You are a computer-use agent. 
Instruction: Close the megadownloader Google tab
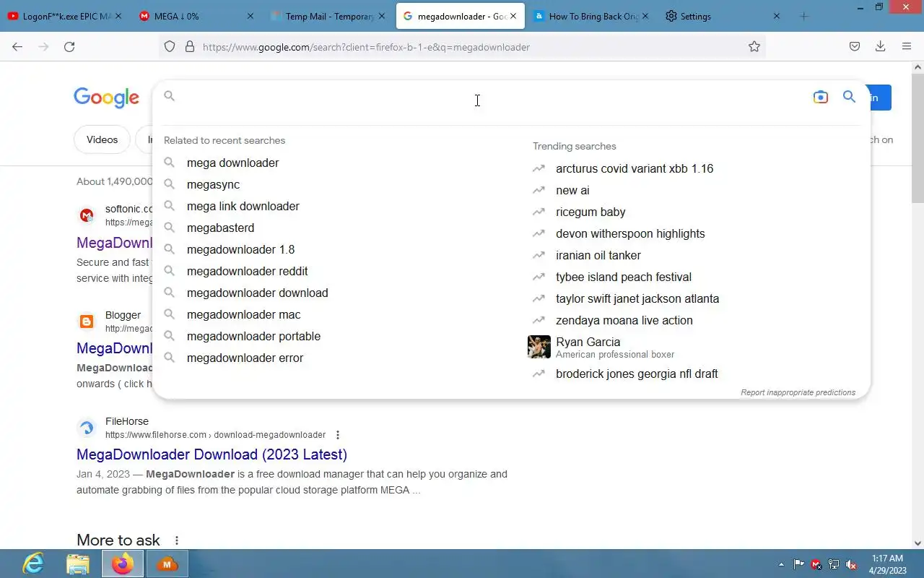point(513,16)
